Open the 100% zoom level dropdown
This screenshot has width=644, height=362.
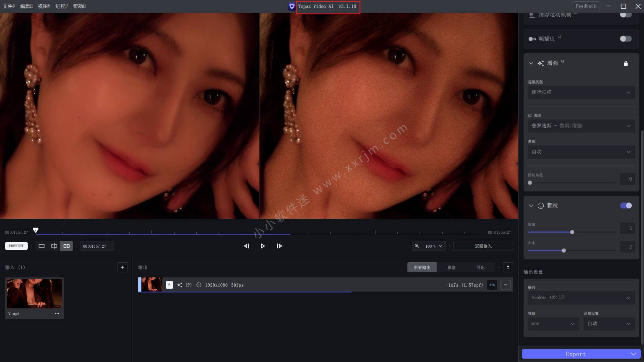coord(428,246)
